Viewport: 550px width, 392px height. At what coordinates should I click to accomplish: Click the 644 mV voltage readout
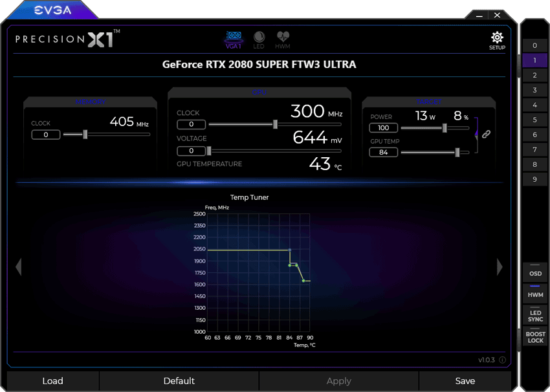tap(318, 137)
